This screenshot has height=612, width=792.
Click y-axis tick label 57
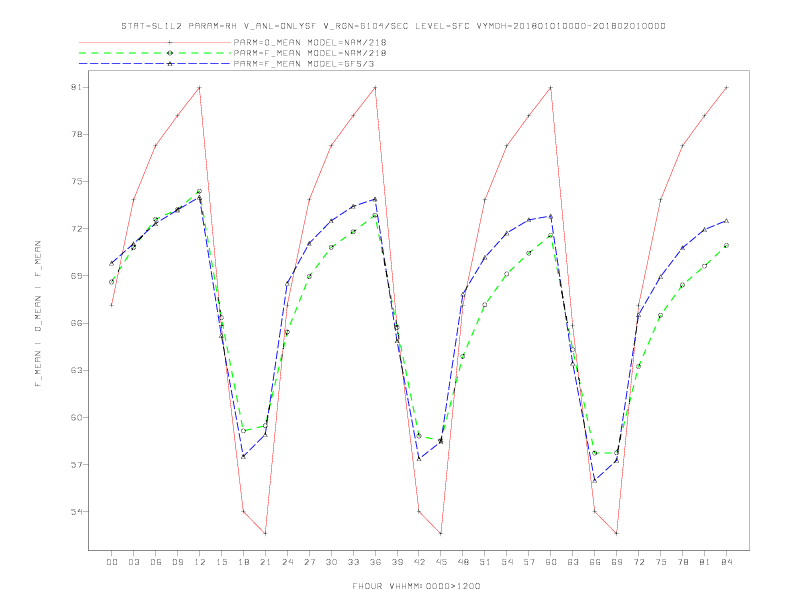click(76, 465)
